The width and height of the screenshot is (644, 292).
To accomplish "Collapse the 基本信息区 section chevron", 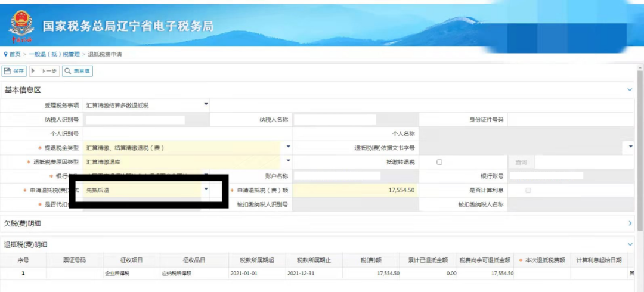I will click(x=630, y=90).
